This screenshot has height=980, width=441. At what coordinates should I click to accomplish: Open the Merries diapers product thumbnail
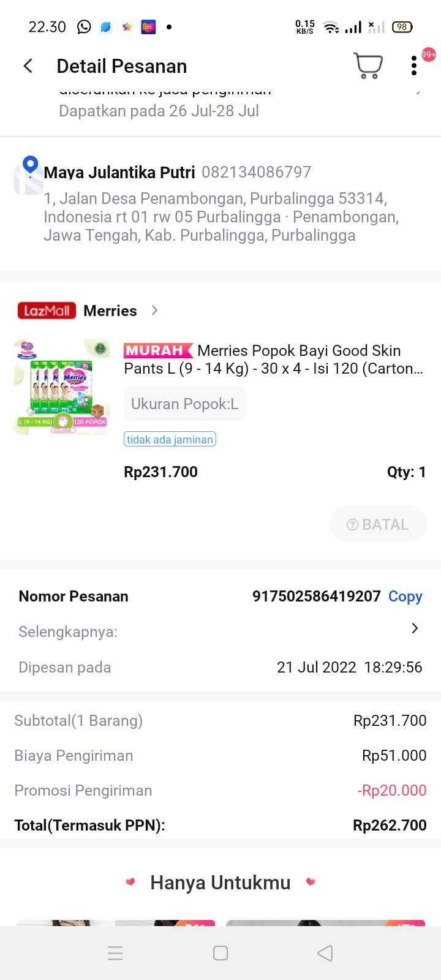click(62, 387)
